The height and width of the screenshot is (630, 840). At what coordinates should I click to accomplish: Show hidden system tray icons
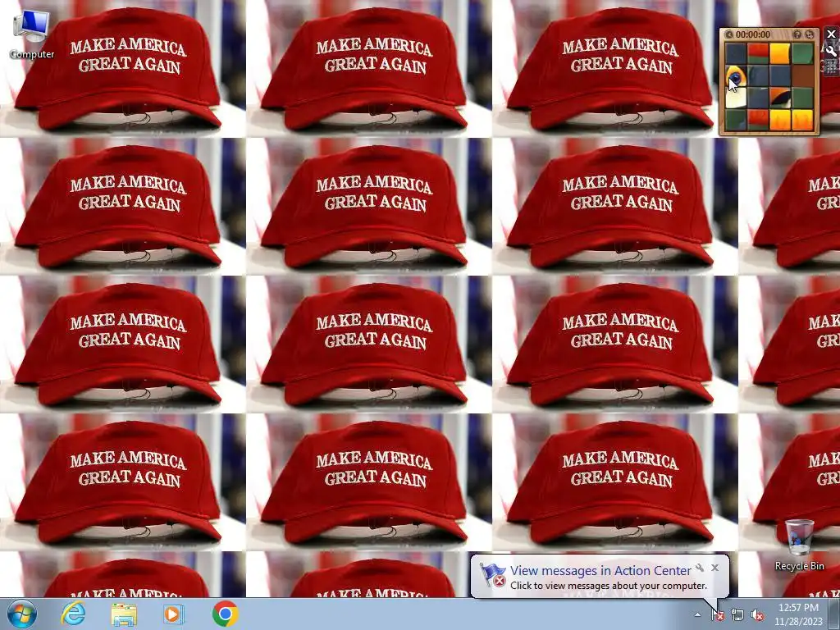[697, 615]
